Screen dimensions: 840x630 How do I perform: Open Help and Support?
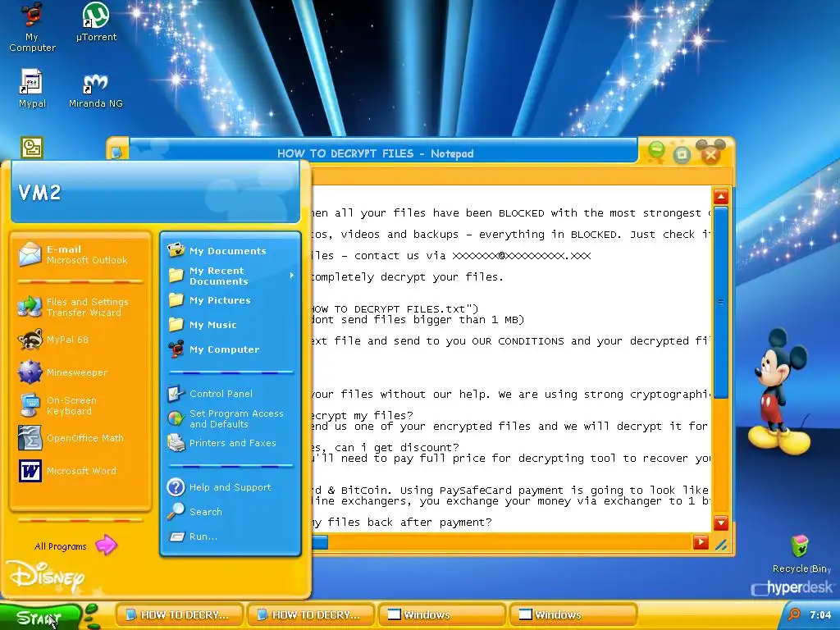click(230, 487)
